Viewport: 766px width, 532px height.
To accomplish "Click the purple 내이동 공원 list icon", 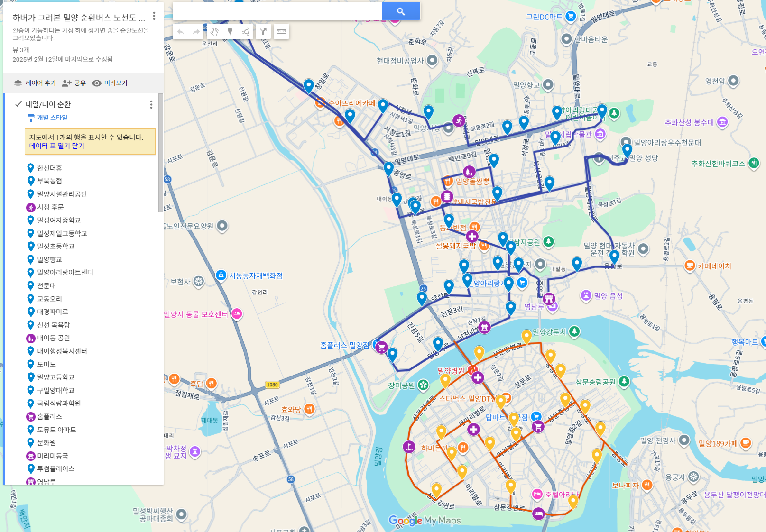I will (31, 339).
